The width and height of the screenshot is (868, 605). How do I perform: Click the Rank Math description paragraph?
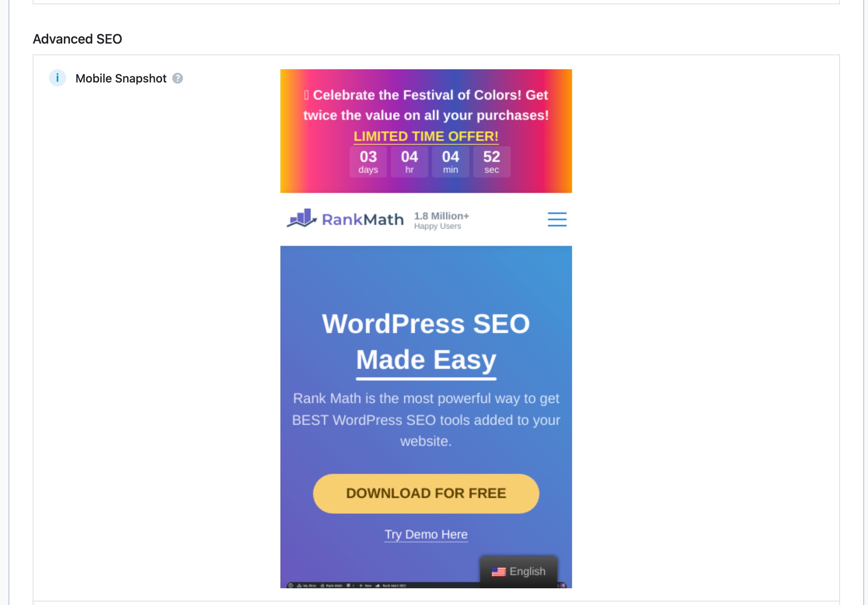point(426,420)
